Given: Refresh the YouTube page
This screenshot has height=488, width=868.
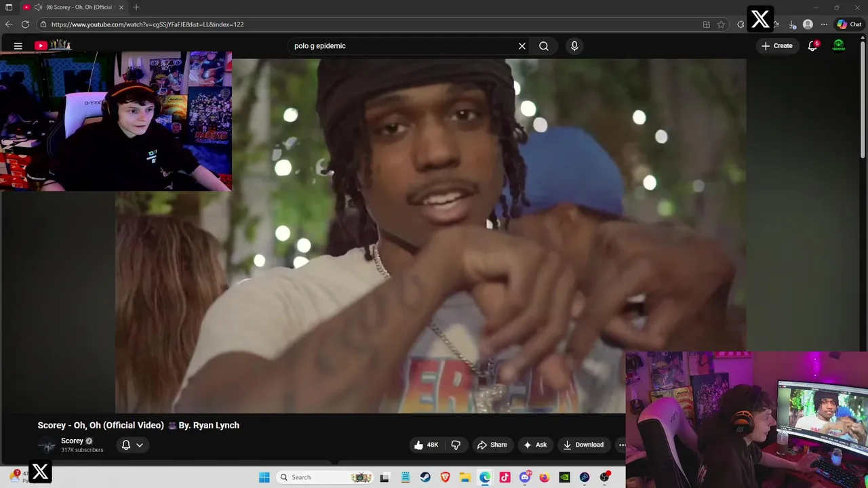Looking at the screenshot, I should 25,24.
